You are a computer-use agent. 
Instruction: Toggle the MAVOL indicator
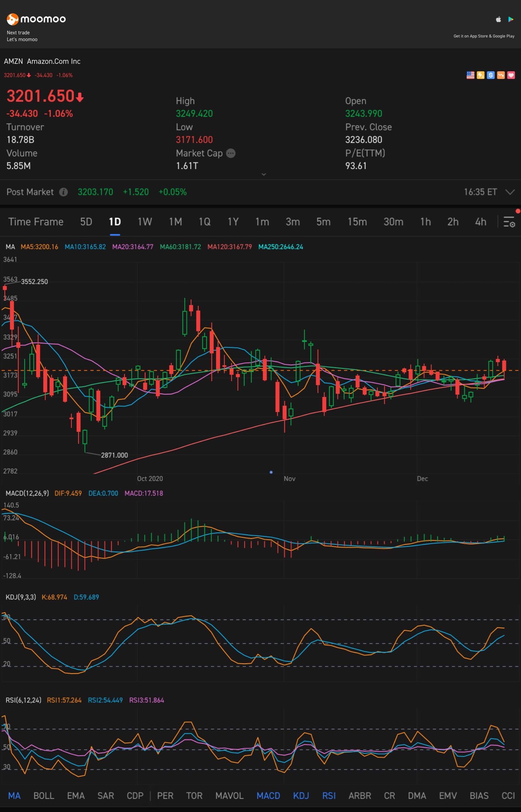tap(229, 796)
